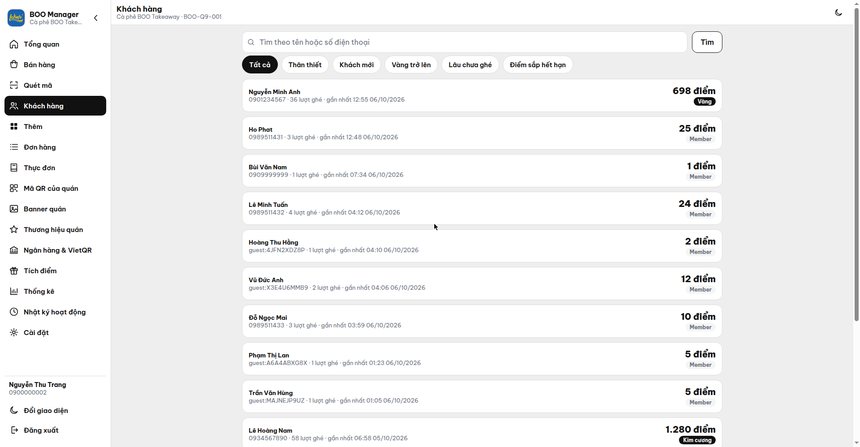Collapse the sidebar with chevron arrow
Viewport: 860px width, 447px height.
click(x=95, y=18)
